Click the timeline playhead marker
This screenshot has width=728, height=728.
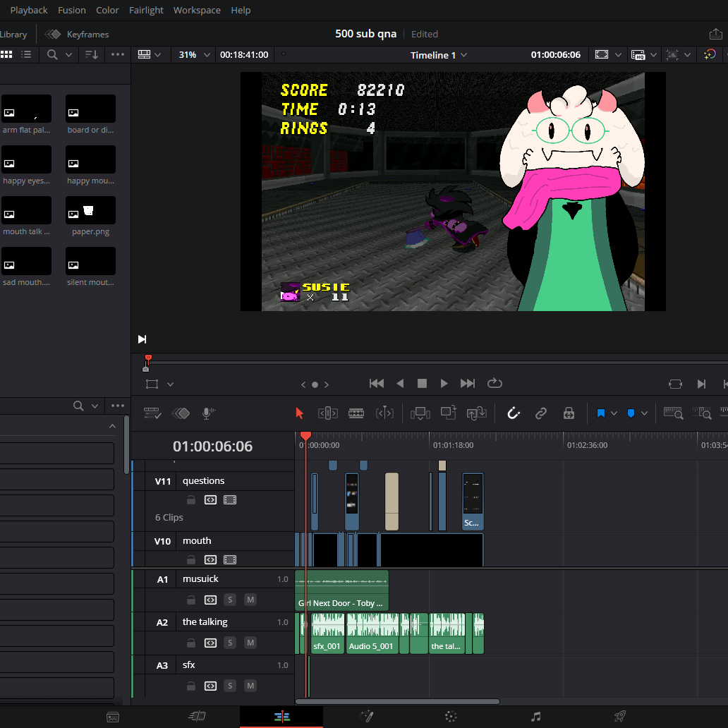(305, 436)
